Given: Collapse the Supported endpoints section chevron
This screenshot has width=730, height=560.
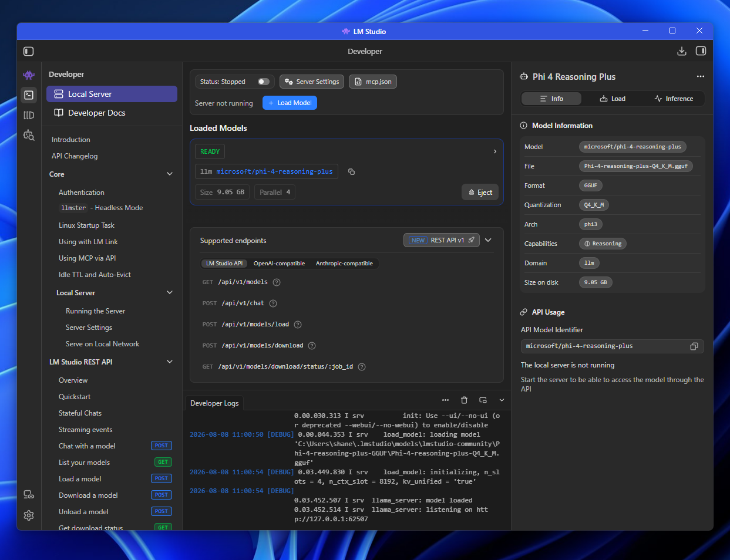Looking at the screenshot, I should (488, 240).
